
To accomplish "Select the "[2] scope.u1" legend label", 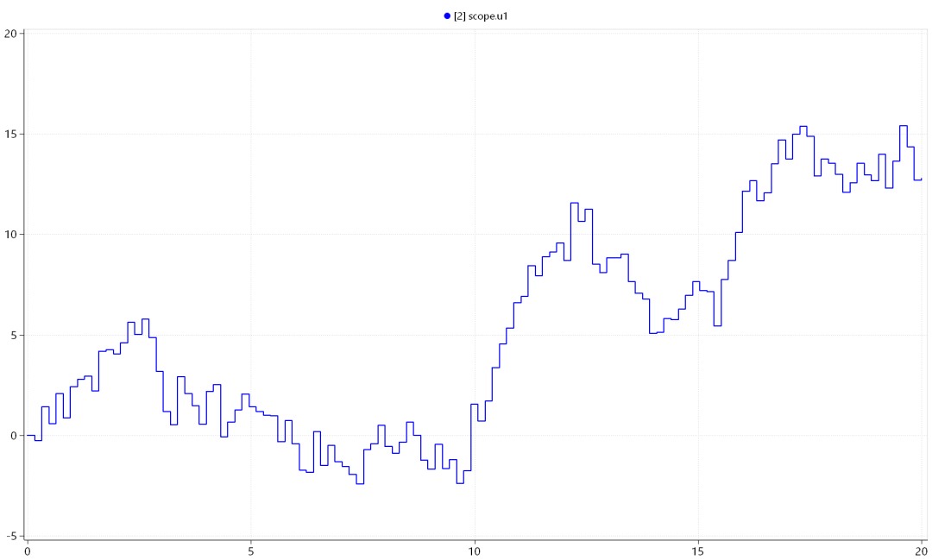I will (x=481, y=16).
